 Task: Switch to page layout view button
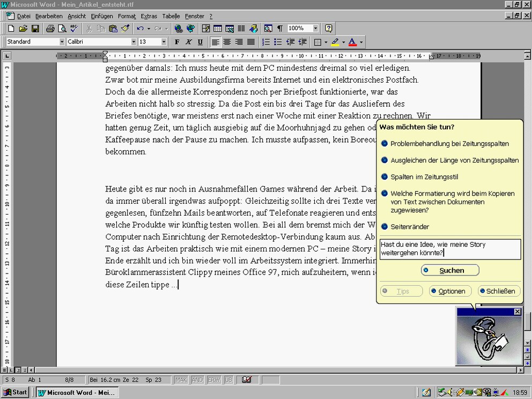17,370
